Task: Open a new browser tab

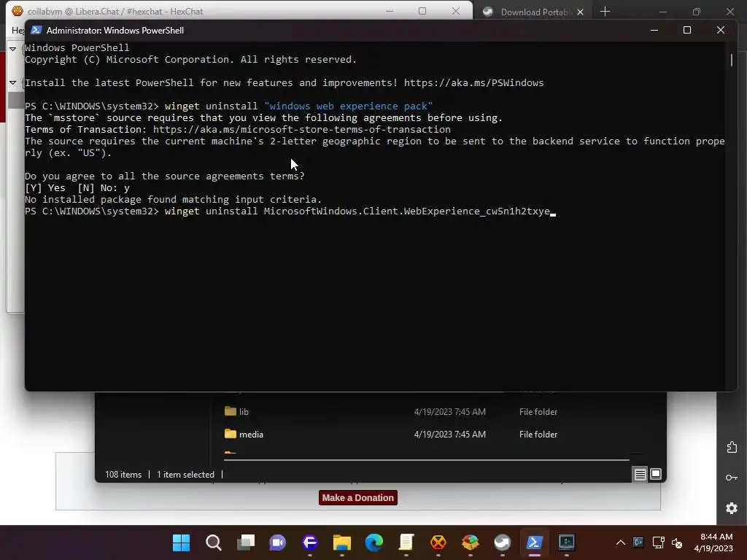Action: [605, 12]
